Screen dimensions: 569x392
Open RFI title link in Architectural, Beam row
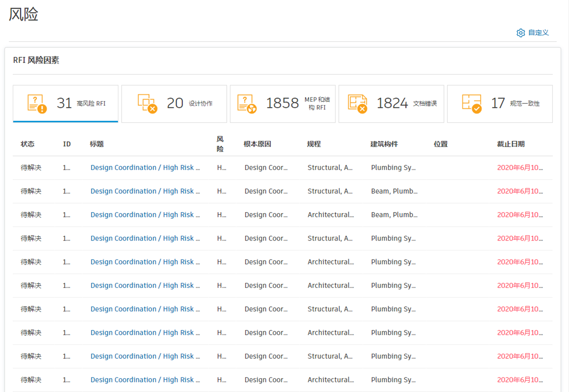(x=145, y=215)
